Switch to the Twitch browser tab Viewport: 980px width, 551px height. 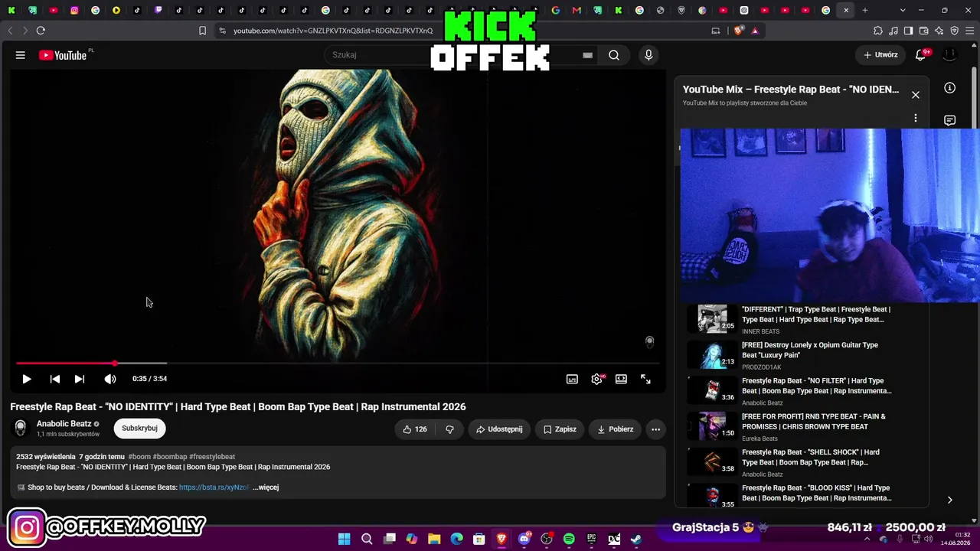click(x=158, y=10)
